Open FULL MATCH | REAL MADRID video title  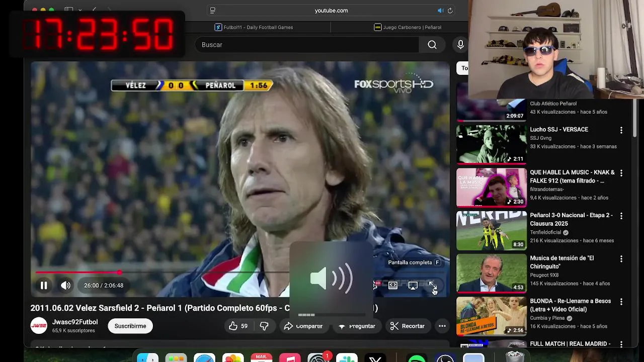[x=570, y=344]
